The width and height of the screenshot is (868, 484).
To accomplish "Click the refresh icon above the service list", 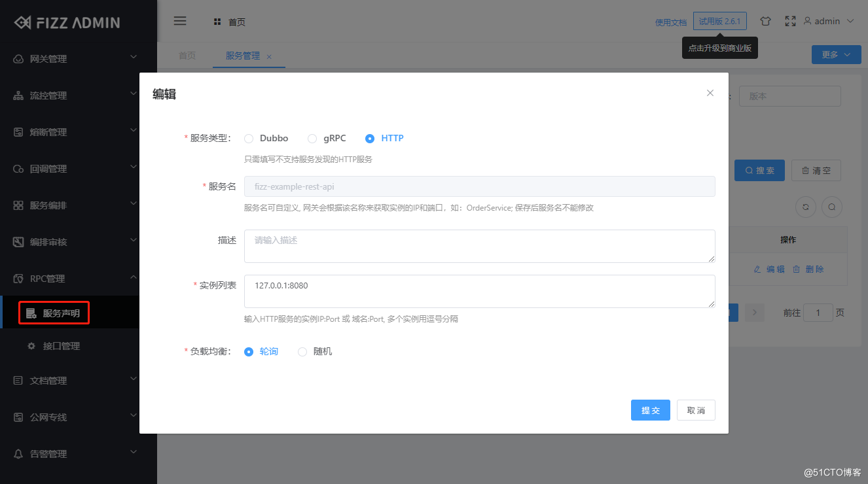I will [x=805, y=207].
